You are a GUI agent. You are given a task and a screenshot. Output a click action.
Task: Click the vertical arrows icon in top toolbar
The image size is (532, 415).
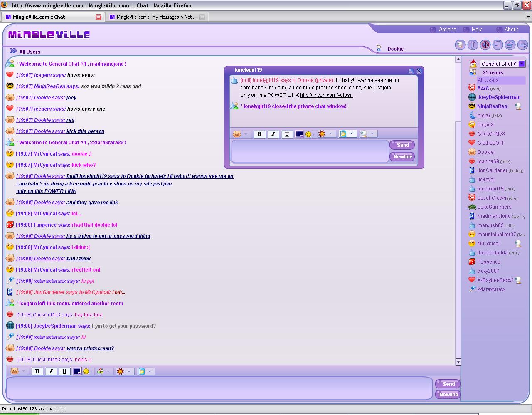(x=473, y=45)
